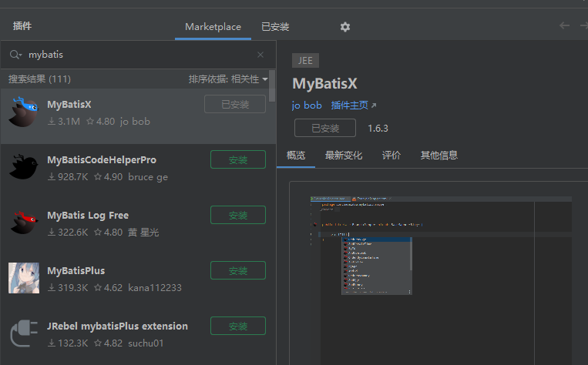The image size is (588, 365).
Task: Open the 评价 tab
Action: click(x=391, y=155)
